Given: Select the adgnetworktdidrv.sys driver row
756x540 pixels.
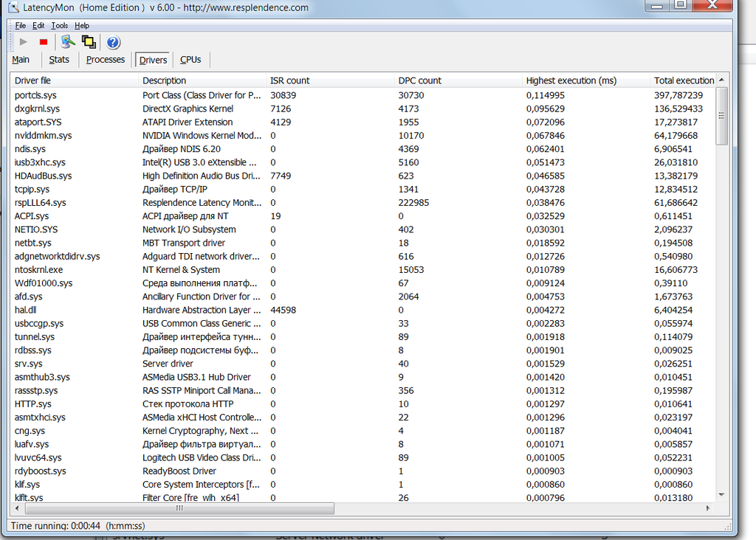Looking at the screenshot, I should [363, 256].
